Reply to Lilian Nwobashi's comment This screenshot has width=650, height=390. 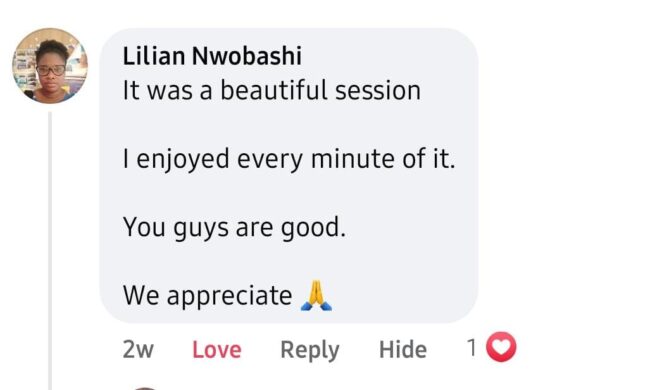point(310,350)
